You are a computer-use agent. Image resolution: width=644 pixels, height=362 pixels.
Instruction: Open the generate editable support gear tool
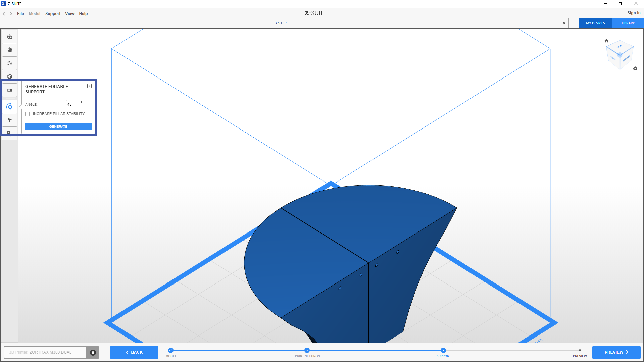(x=10, y=107)
